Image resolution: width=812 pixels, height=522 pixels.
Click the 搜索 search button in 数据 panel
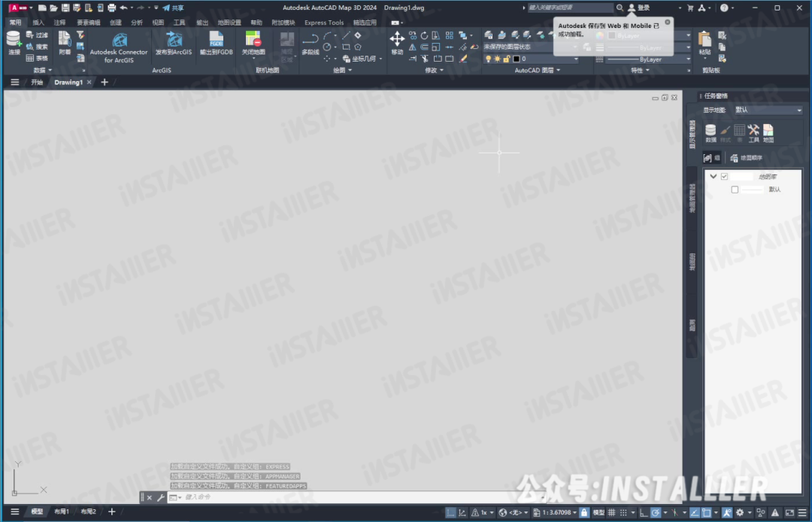[x=37, y=47]
